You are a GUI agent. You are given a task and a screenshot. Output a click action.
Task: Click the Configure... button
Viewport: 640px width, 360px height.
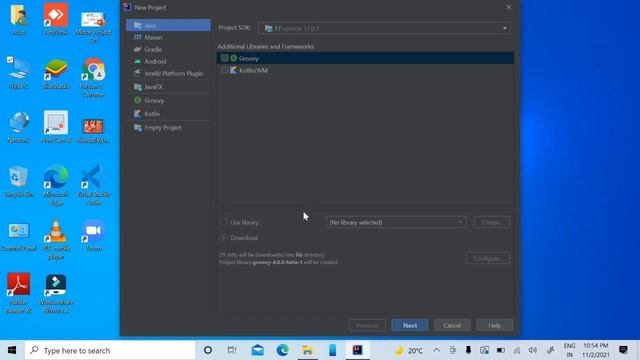(488, 258)
